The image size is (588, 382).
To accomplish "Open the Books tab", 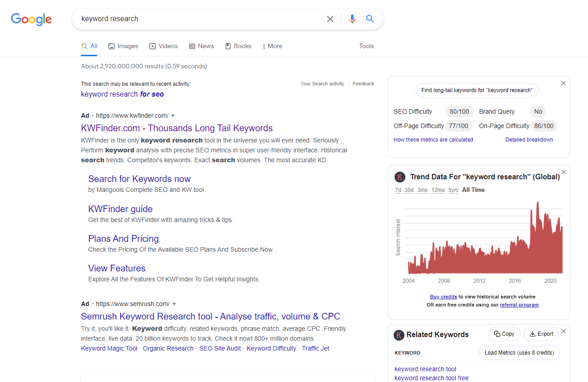I will (238, 46).
